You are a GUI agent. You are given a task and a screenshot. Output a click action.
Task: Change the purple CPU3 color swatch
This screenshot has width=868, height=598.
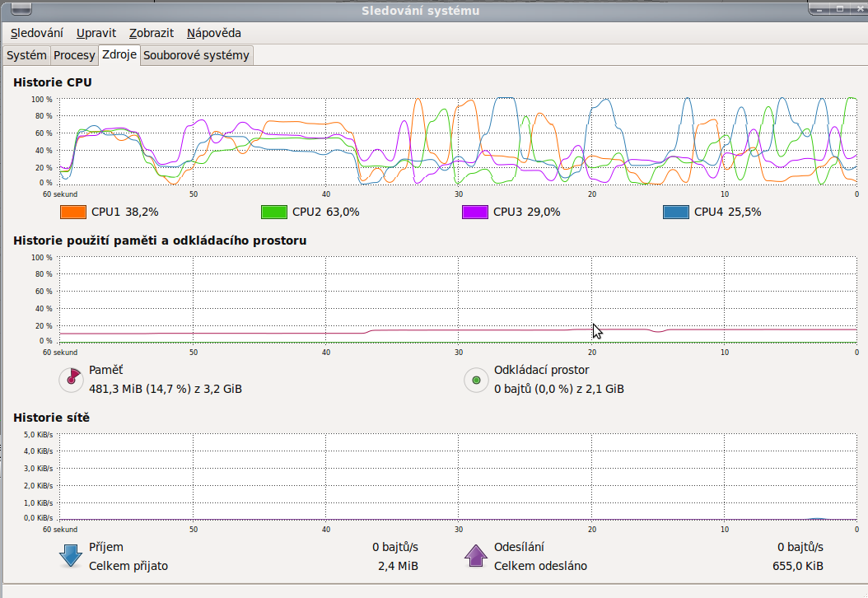pos(475,212)
